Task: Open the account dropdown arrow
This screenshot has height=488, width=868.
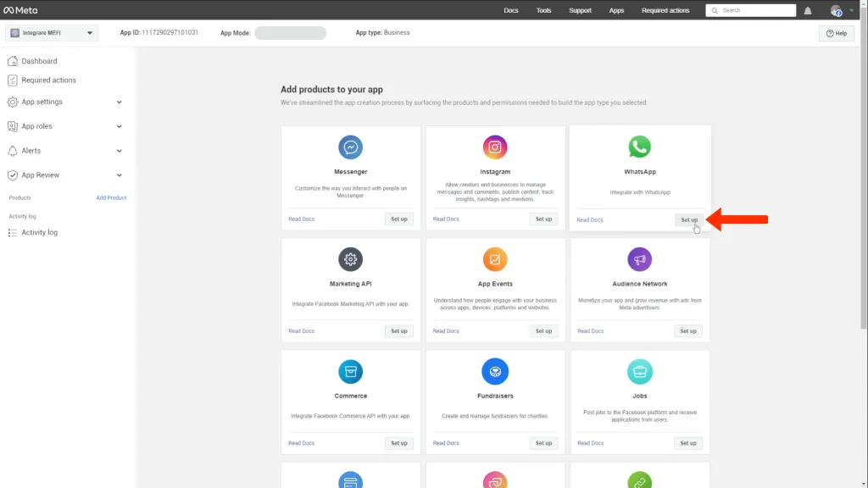Action: (851, 10)
